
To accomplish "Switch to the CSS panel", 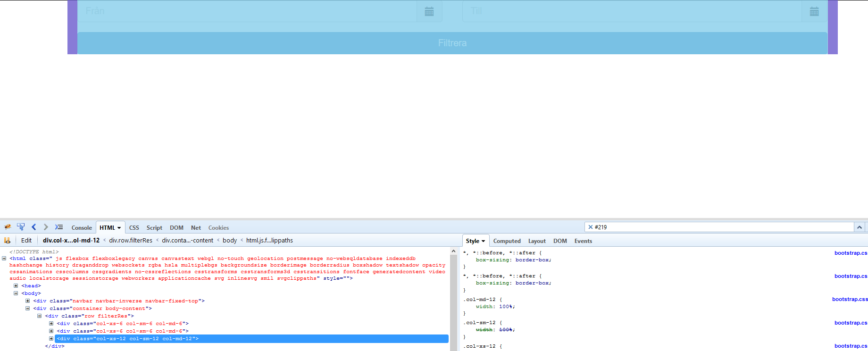I will click(134, 227).
